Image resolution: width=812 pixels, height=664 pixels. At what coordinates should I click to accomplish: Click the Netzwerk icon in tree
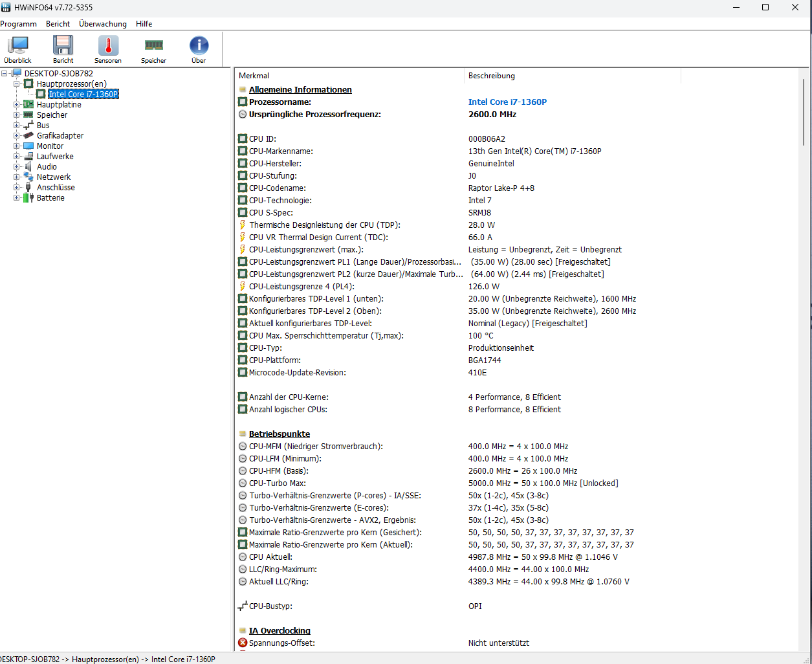tap(28, 177)
